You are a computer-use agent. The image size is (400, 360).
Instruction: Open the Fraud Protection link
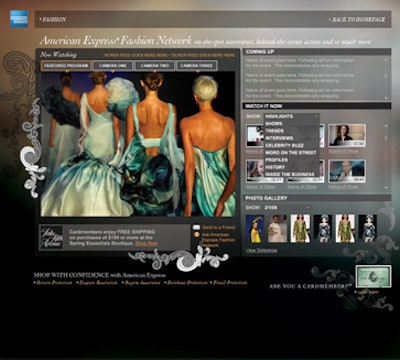[x=230, y=283]
